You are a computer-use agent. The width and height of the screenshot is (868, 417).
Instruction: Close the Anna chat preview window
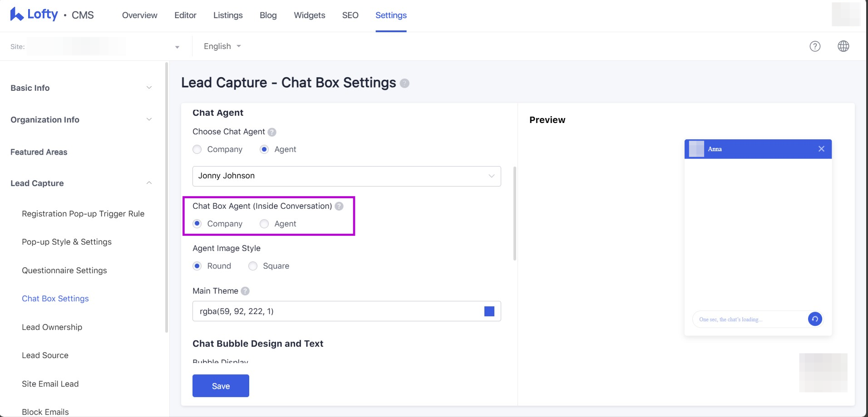821,149
